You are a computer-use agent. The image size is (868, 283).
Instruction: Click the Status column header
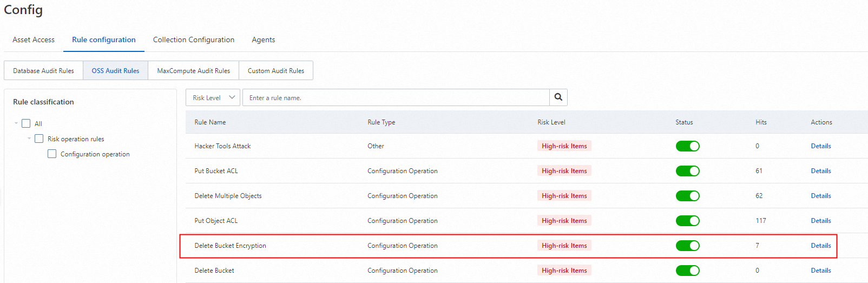click(684, 122)
